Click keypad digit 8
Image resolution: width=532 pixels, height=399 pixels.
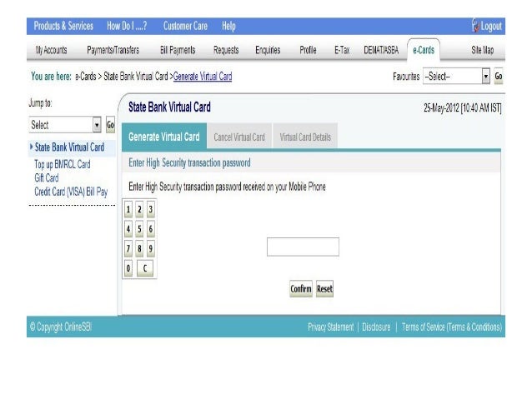click(x=139, y=249)
